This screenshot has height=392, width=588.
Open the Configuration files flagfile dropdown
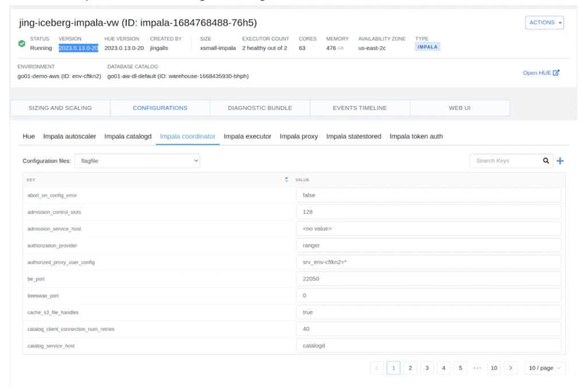pyautogui.click(x=137, y=161)
